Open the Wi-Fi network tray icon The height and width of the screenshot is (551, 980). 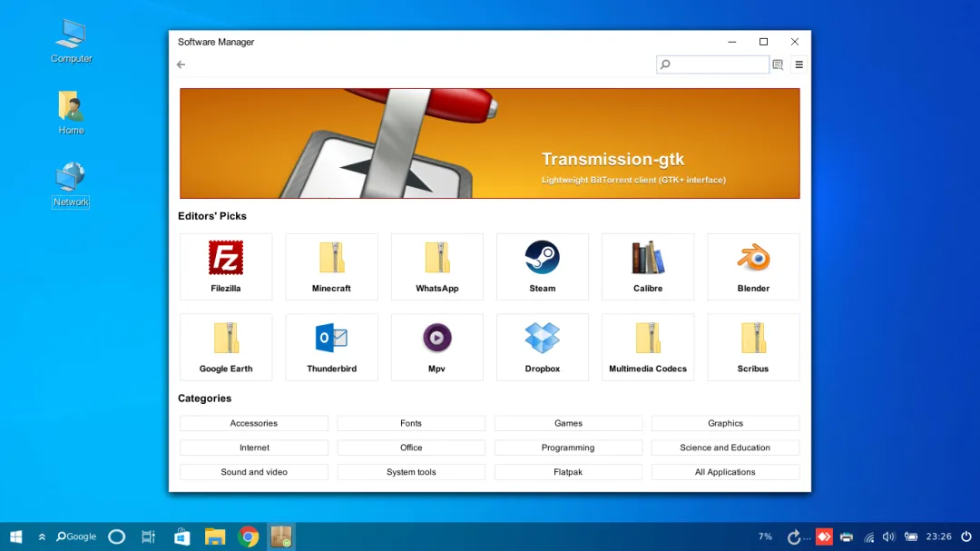[x=868, y=537]
